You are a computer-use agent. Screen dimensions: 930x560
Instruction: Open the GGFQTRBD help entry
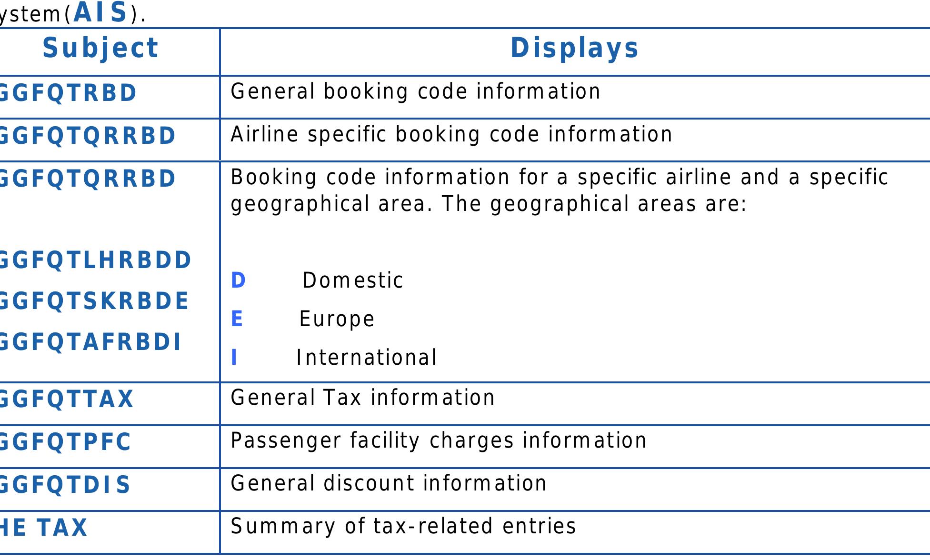pyautogui.click(x=68, y=93)
